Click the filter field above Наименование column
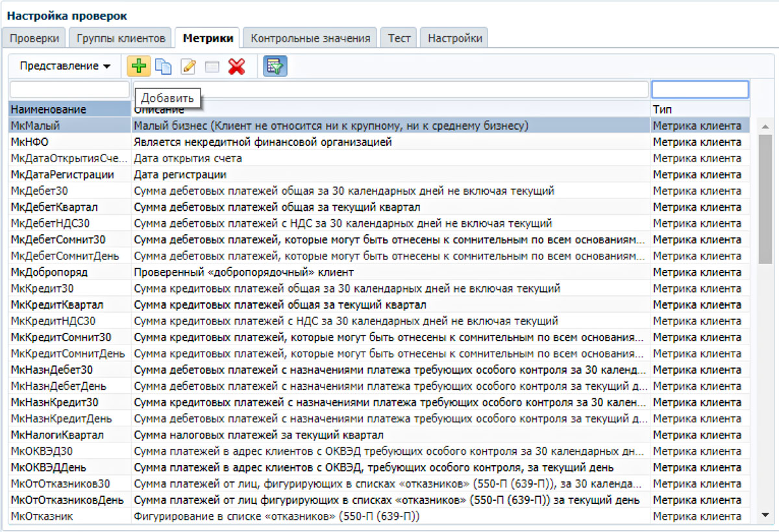 (x=69, y=90)
